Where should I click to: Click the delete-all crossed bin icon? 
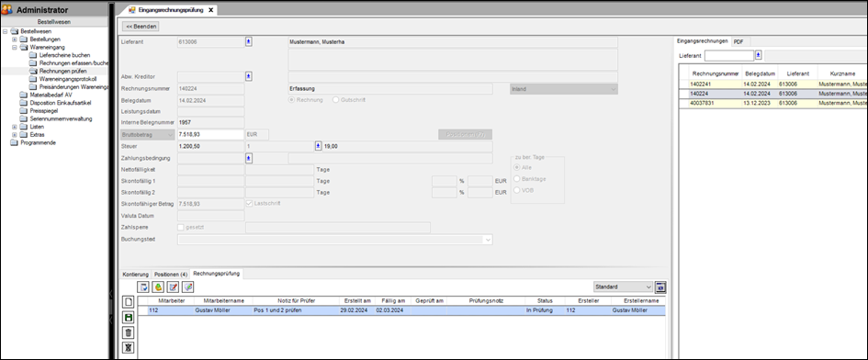pos(129,348)
